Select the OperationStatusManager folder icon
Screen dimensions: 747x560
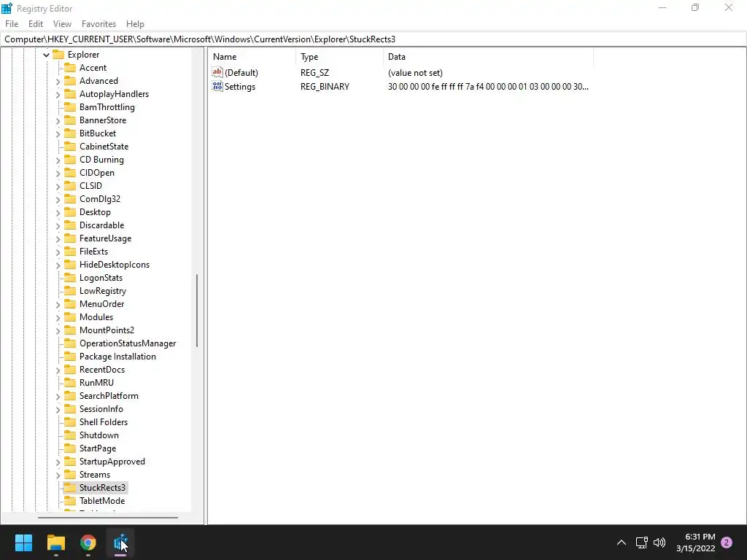point(70,343)
